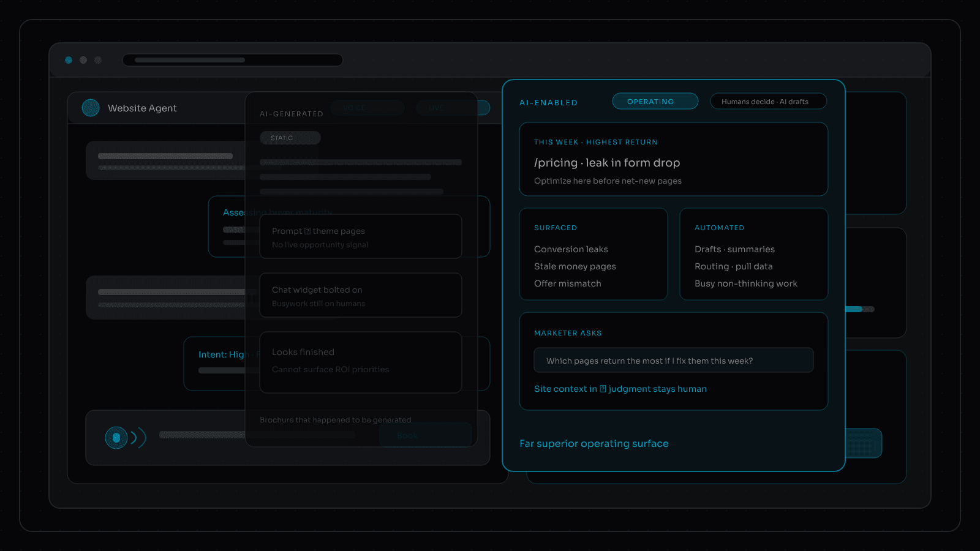980x551 pixels.
Task: Select 'Offer mismatch' item
Action: (568, 283)
